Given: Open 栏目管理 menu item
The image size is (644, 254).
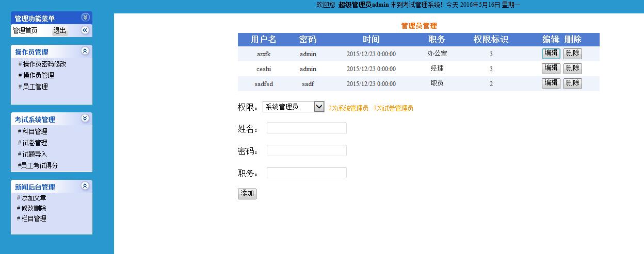Looking at the screenshot, I should click(x=34, y=218).
